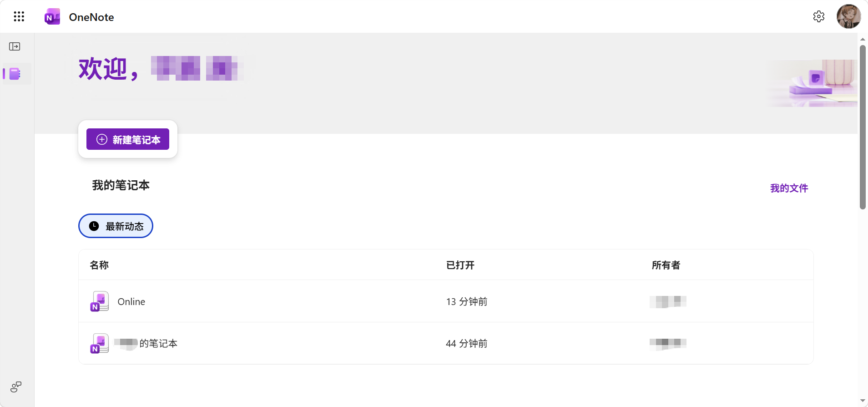Open the settings gear icon
The image size is (868, 407).
818,16
